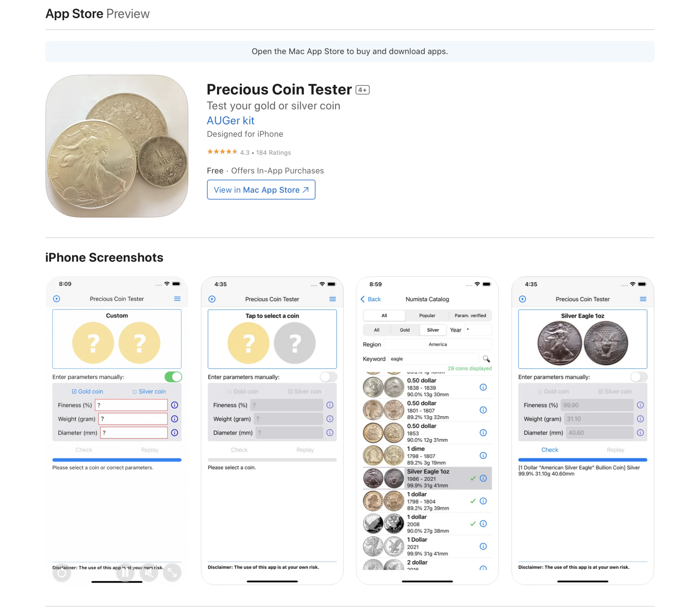Click search magnifier icon beside Keyword field
This screenshot has height=611, width=700.
(x=486, y=359)
